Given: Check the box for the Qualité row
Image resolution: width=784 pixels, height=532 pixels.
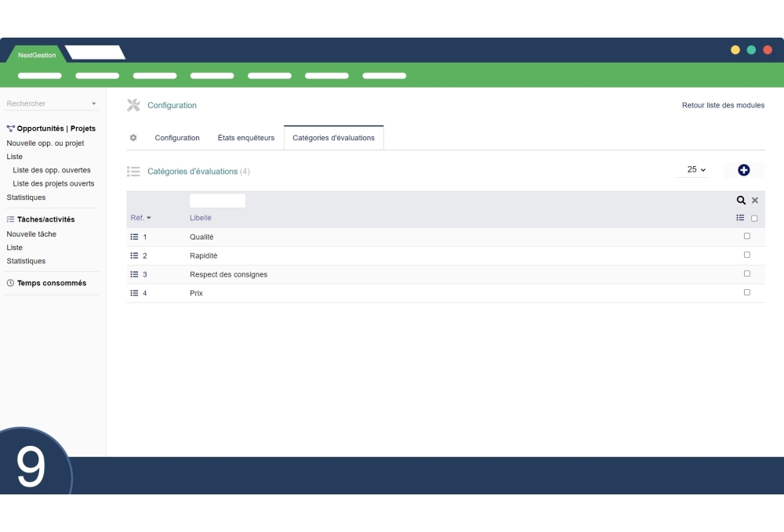Looking at the screenshot, I should pyautogui.click(x=746, y=236).
